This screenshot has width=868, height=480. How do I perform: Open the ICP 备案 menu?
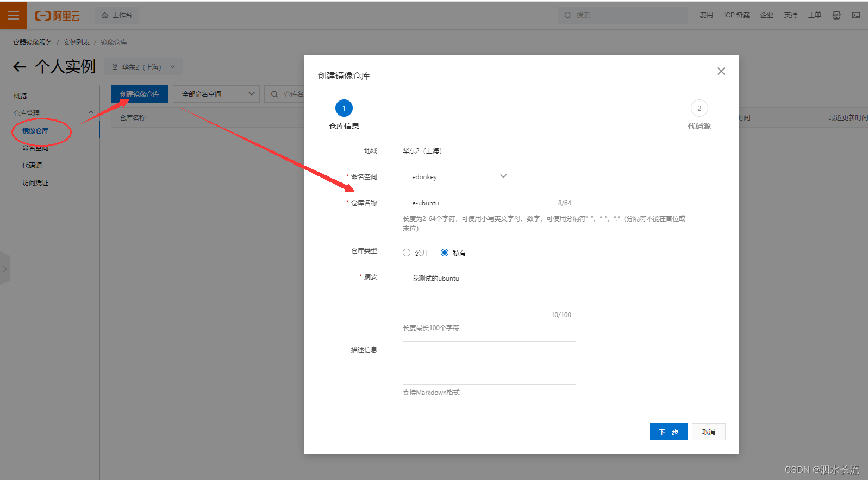point(736,15)
